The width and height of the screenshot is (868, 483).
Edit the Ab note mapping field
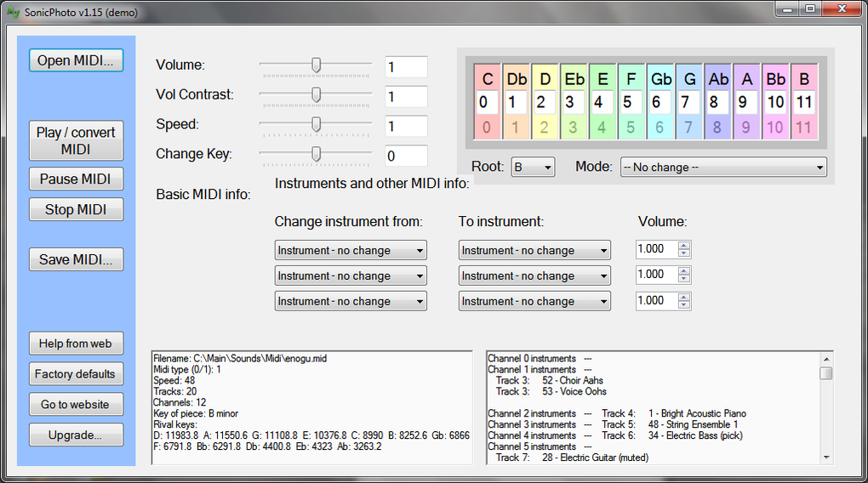point(718,102)
